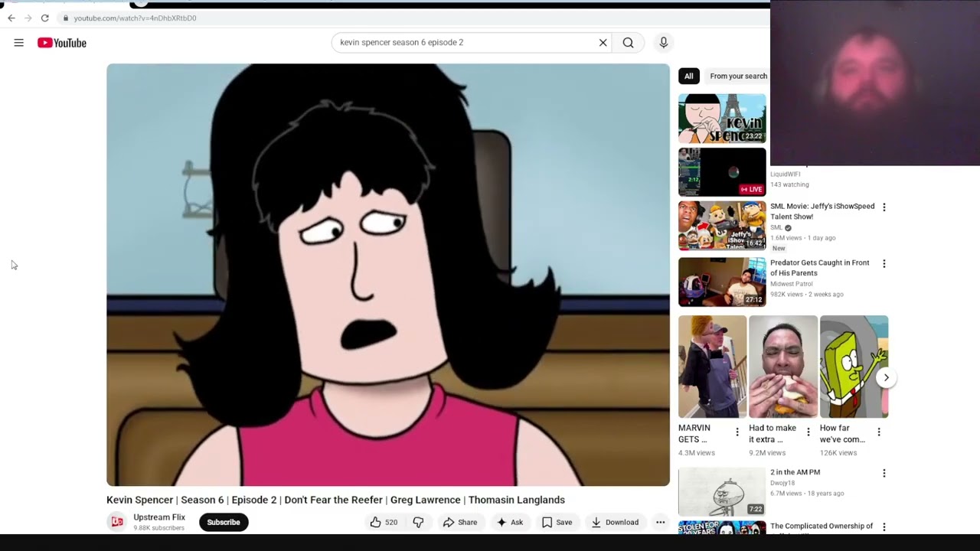Open options for Predator Gets Caught video
Screen dimensions: 980x551
[884, 264]
